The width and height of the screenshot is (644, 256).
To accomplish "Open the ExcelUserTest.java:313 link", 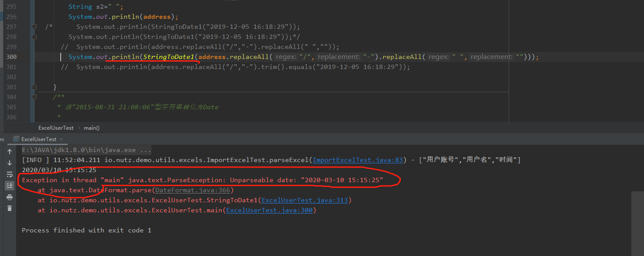I will (305, 200).
